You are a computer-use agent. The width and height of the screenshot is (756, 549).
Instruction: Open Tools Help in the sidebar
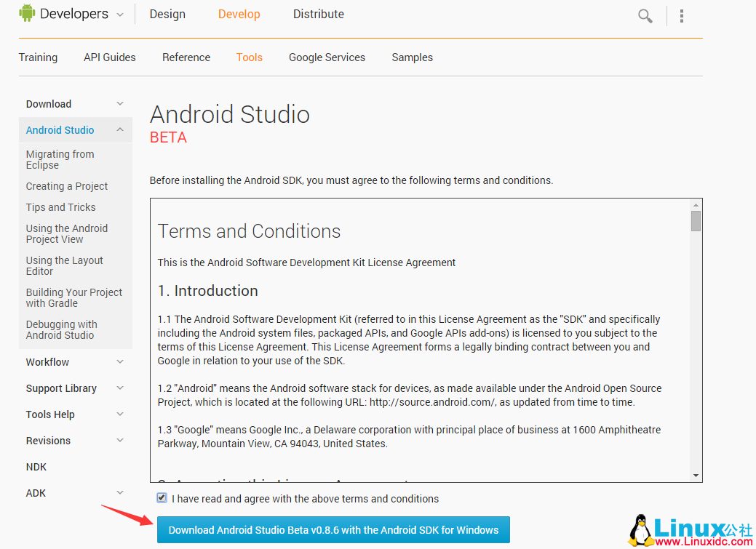[50, 414]
